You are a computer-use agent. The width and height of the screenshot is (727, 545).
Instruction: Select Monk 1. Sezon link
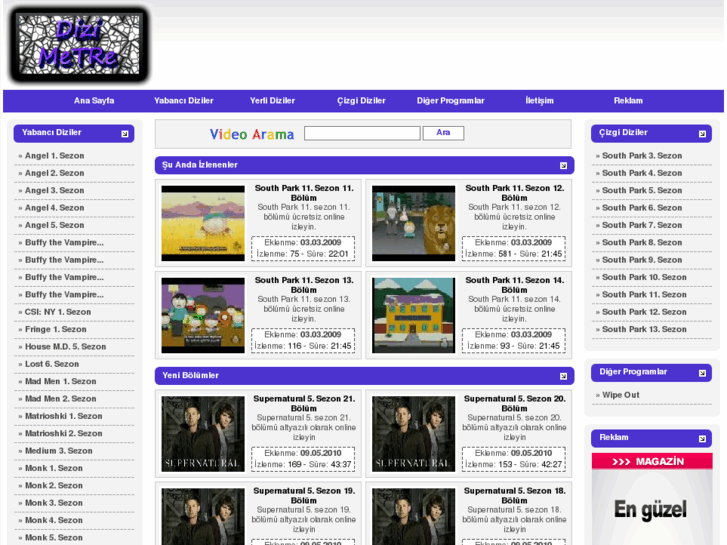53,468
